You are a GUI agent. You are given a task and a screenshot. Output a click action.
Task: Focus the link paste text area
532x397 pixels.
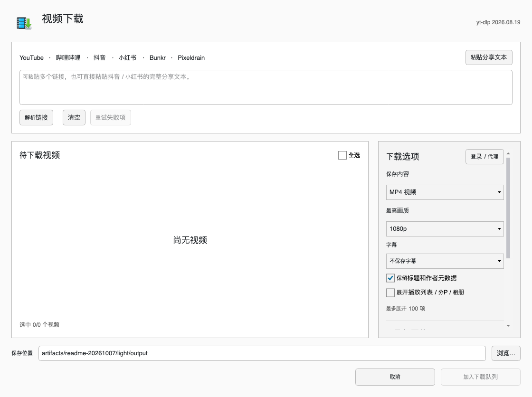[266, 87]
